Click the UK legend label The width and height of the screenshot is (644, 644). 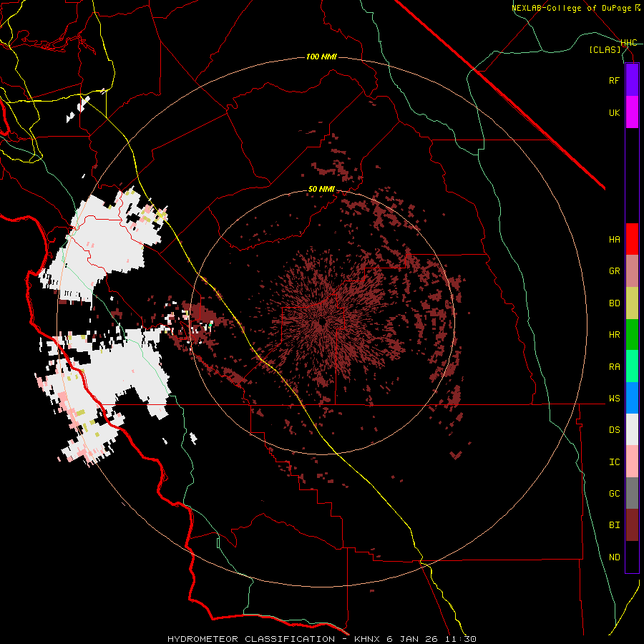click(x=614, y=112)
